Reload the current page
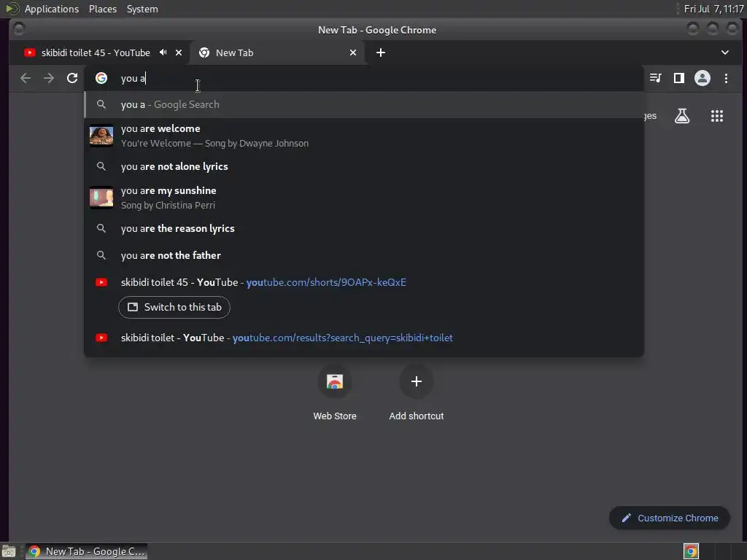Screen dimensions: 747x560 [x=72, y=78]
